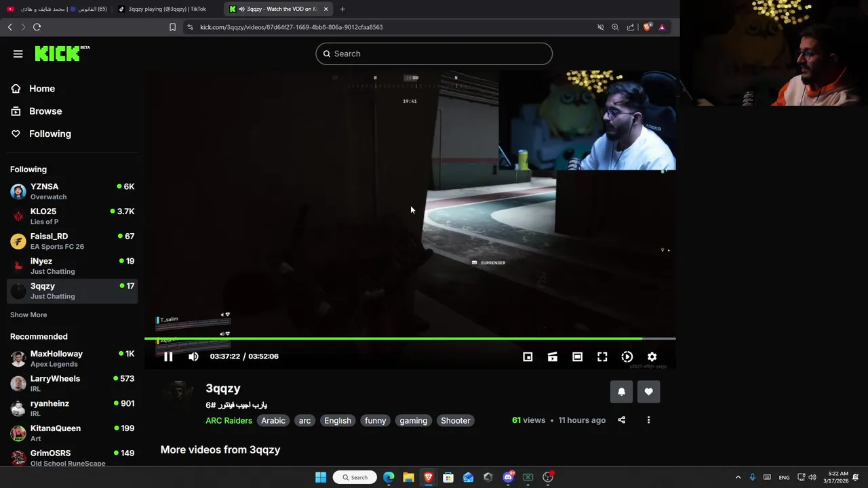This screenshot has height=488, width=868.
Task: Open Microsoft Store from taskbar
Action: tap(448, 477)
